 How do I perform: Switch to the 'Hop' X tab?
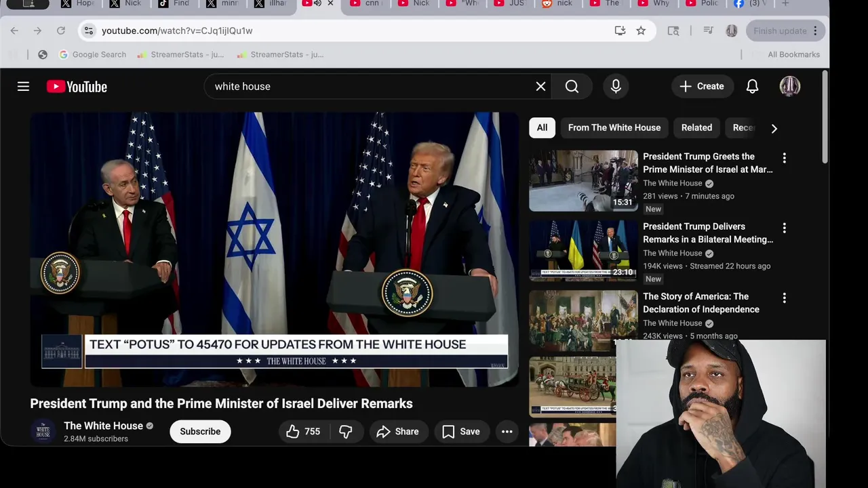coord(78,3)
